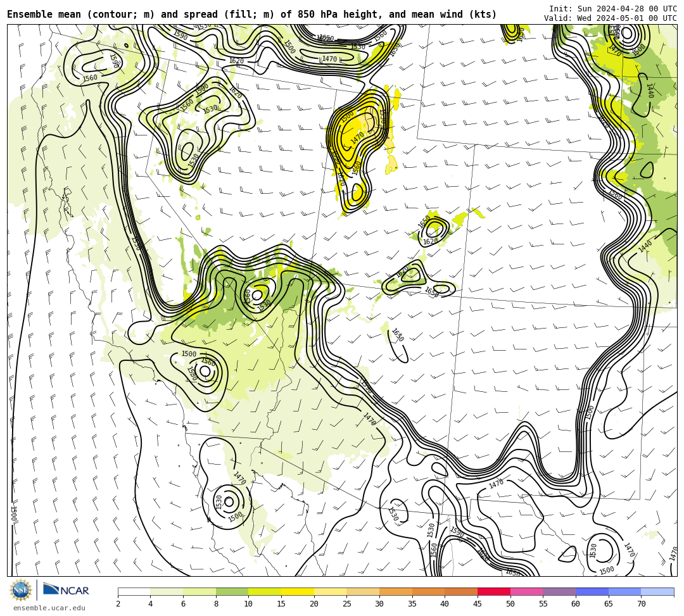Click the colorbar tick label '60'

coord(576,604)
